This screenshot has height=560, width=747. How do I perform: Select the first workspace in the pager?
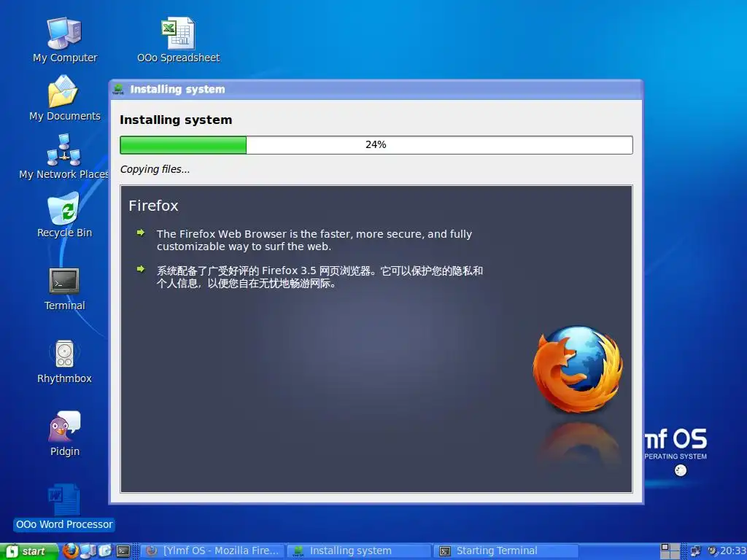[665, 547]
